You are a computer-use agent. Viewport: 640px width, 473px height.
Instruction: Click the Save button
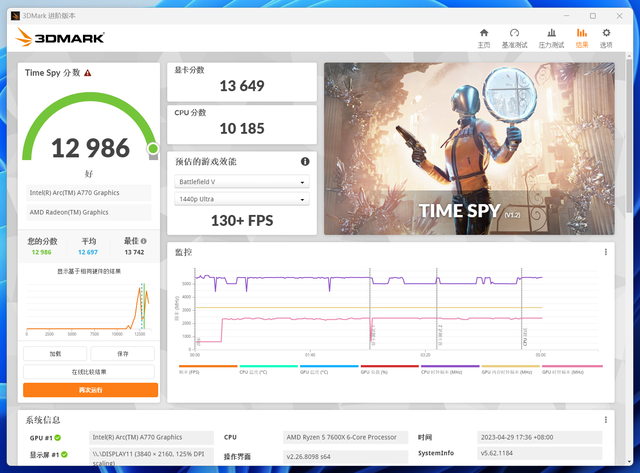[x=122, y=353]
